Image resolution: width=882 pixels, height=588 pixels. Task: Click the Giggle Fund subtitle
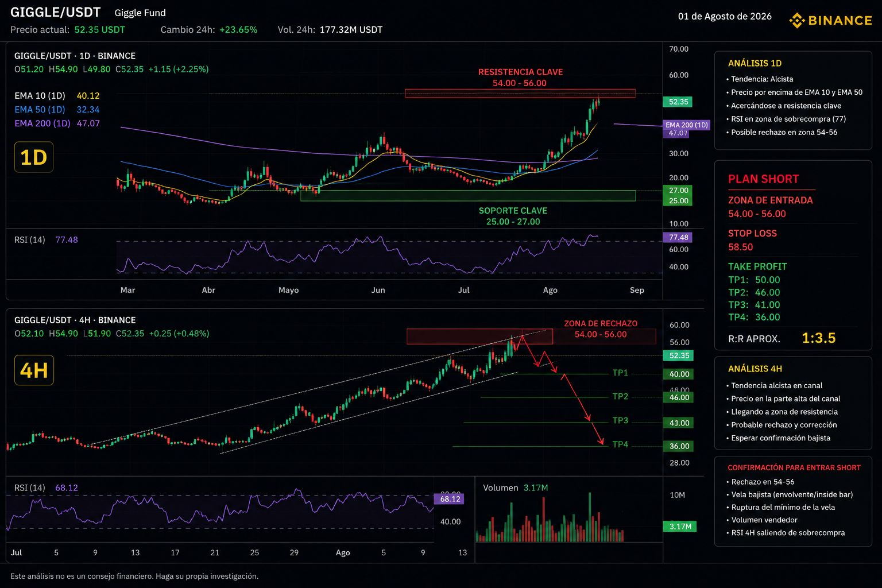click(x=140, y=13)
